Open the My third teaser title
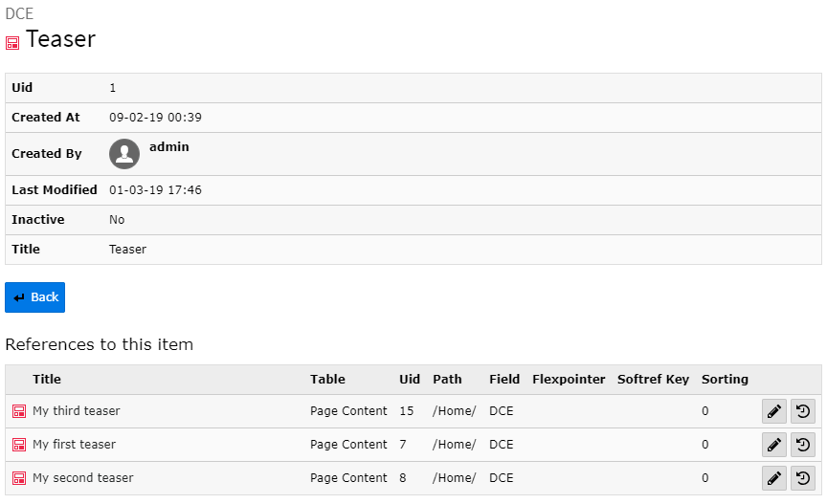The width and height of the screenshot is (827, 504). (77, 411)
